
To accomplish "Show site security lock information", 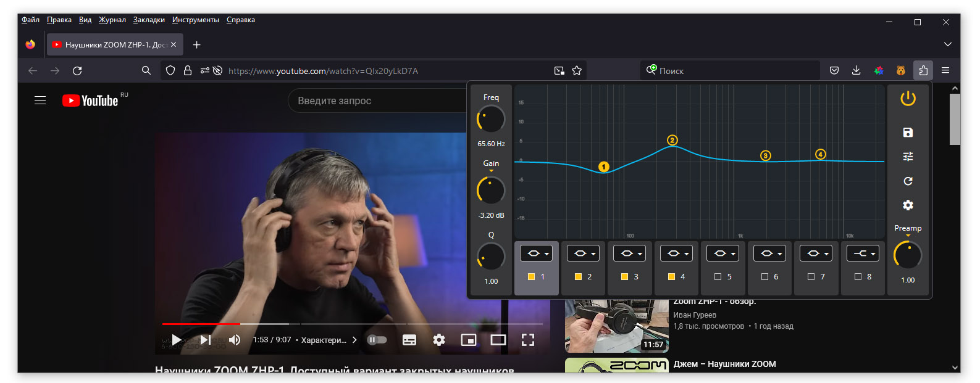I will coord(188,70).
